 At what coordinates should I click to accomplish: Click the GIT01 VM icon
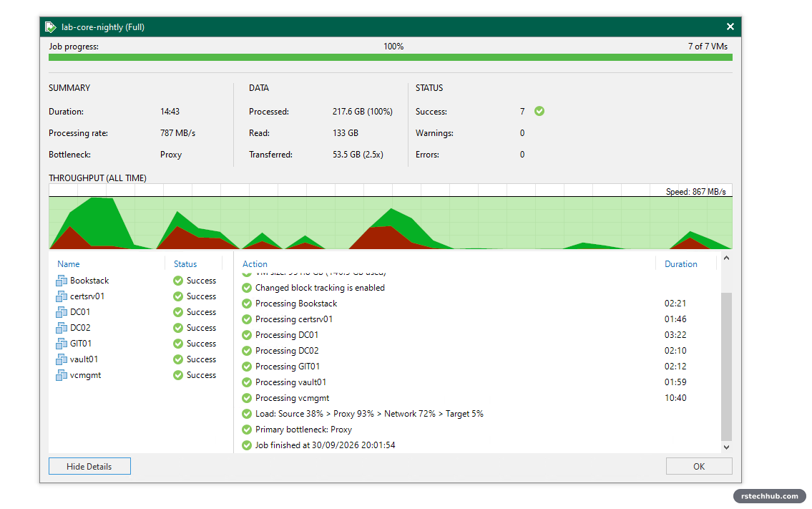62,344
